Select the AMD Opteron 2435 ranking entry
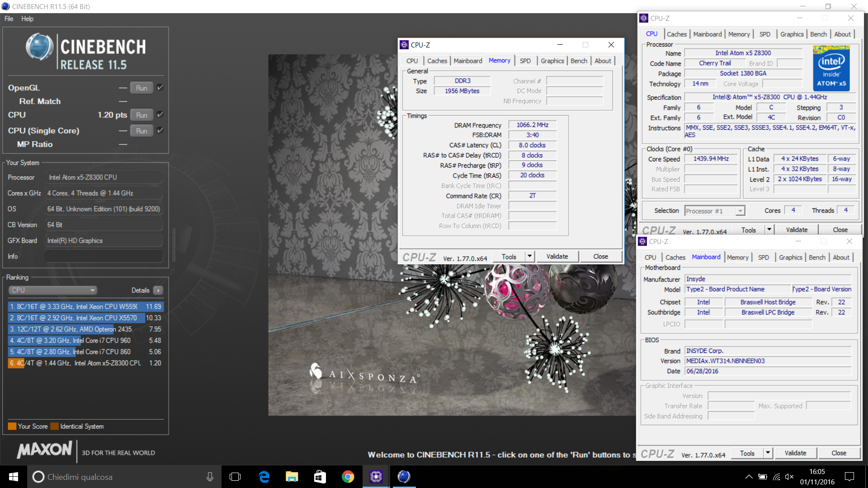The width and height of the screenshot is (868, 488). click(85, 329)
